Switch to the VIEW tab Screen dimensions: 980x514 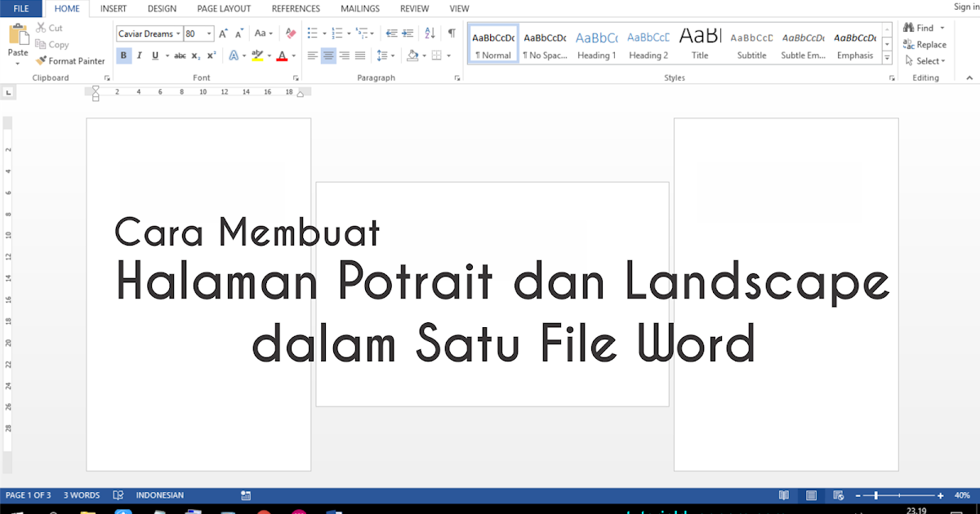click(x=460, y=8)
